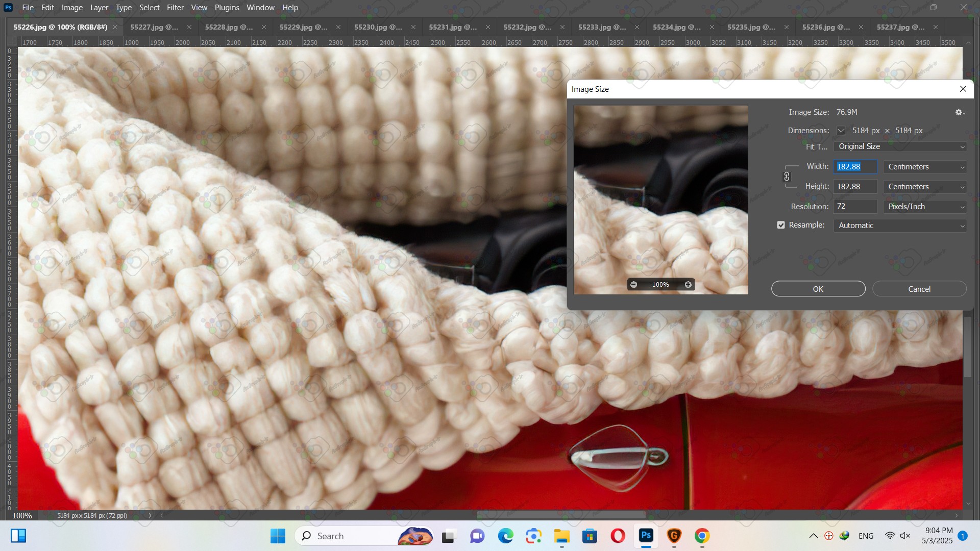Image resolution: width=980 pixels, height=551 pixels.
Task: Open Height units Centimeters dropdown
Action: 925,187
